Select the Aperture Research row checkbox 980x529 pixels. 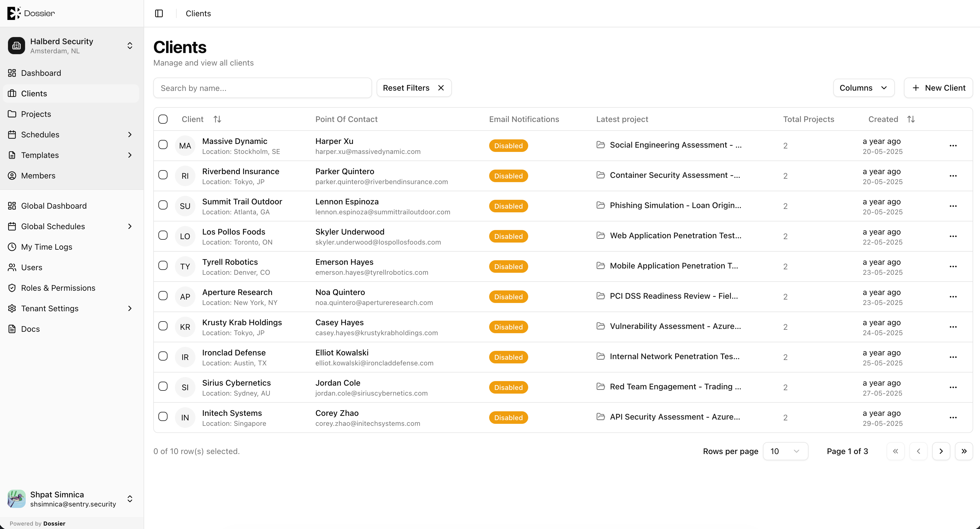coord(163,296)
